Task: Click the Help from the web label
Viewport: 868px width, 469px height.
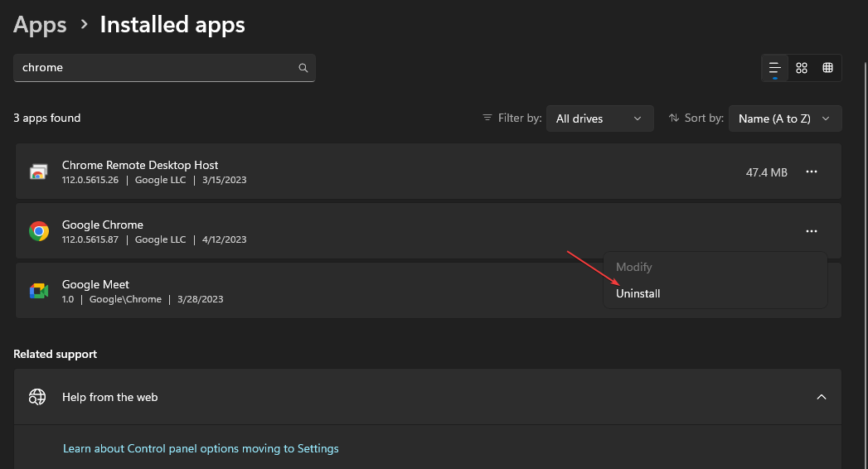Action: coord(109,397)
